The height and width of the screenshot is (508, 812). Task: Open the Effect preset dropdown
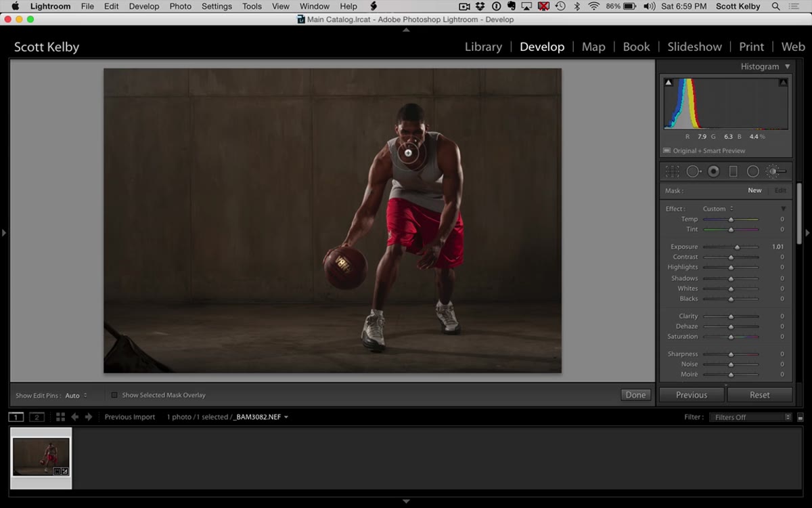point(717,209)
